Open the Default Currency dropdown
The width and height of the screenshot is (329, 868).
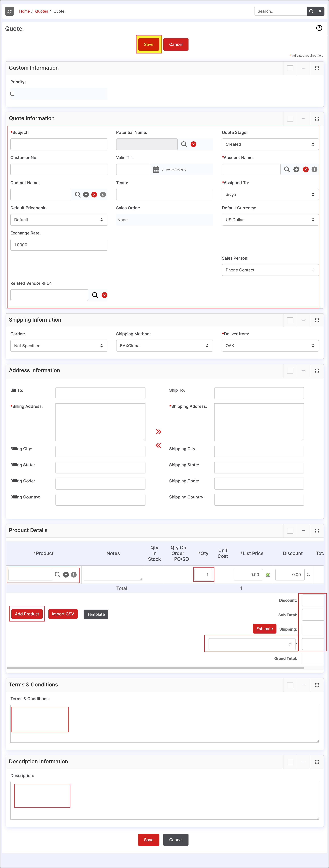click(270, 220)
